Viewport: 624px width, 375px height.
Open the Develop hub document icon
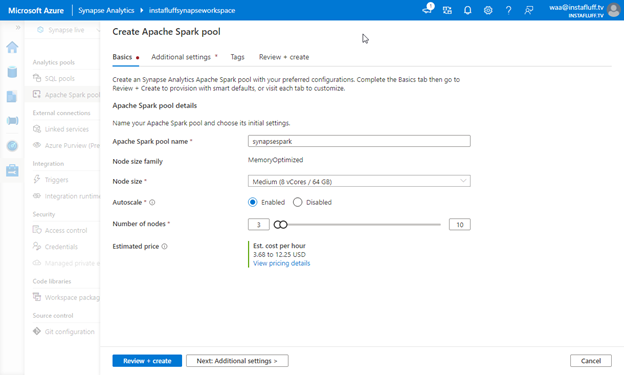click(12, 96)
